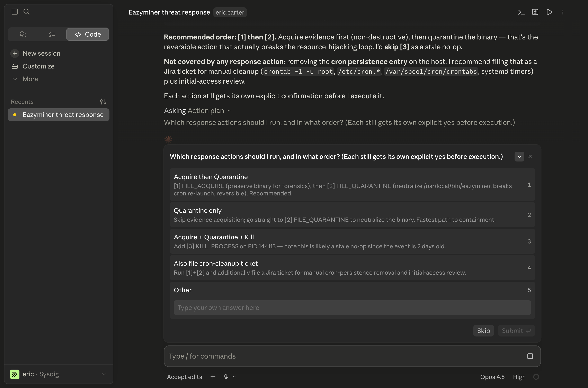Open the Eazyminer threat response session
The image size is (588, 388).
pyautogui.click(x=59, y=114)
